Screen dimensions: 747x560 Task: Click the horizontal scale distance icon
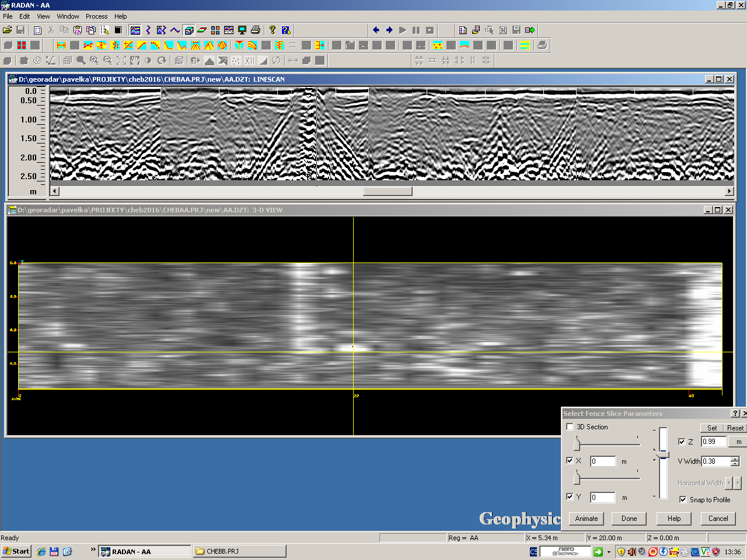point(61,45)
